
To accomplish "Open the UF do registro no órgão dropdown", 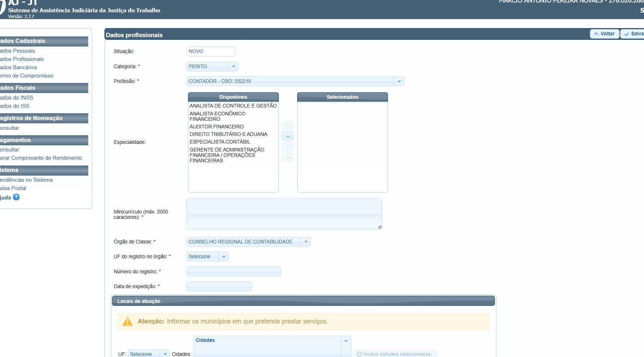I will click(x=207, y=256).
